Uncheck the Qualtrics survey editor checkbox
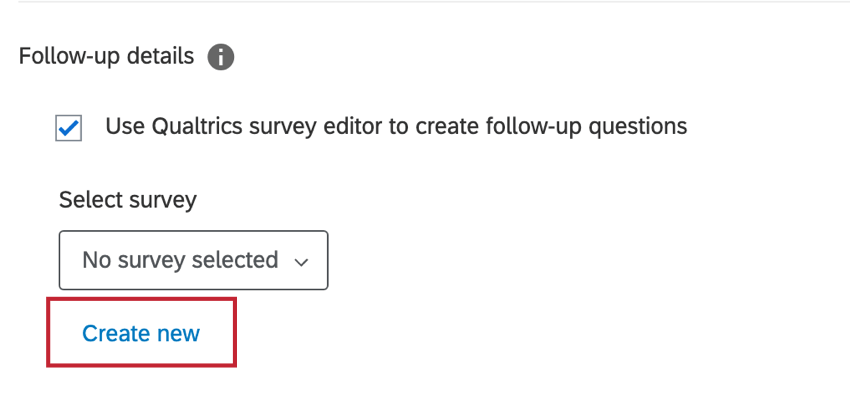Screen dimensions: 850x400 pos(69,128)
